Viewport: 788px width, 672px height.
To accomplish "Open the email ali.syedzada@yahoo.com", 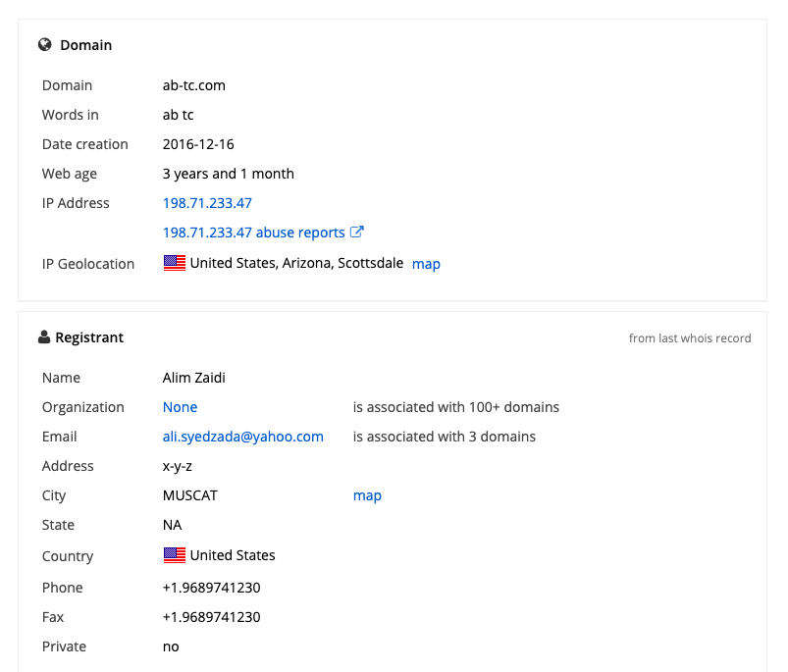I will 242,436.
